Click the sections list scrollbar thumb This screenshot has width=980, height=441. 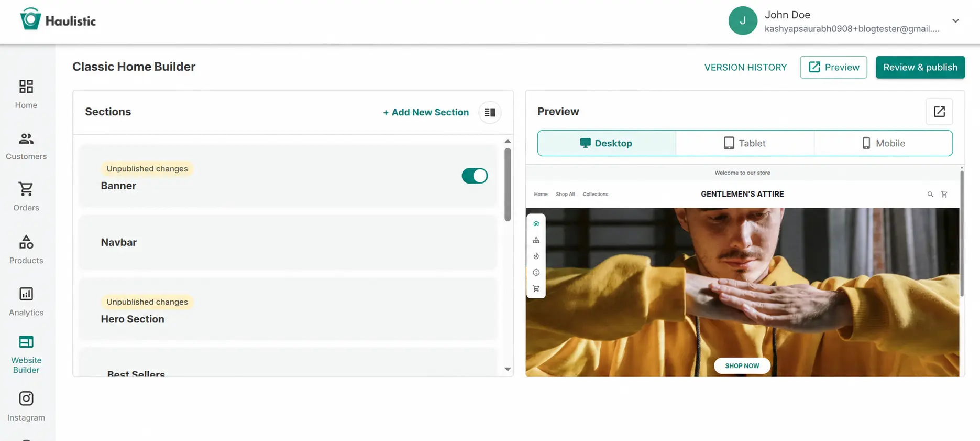508,184
